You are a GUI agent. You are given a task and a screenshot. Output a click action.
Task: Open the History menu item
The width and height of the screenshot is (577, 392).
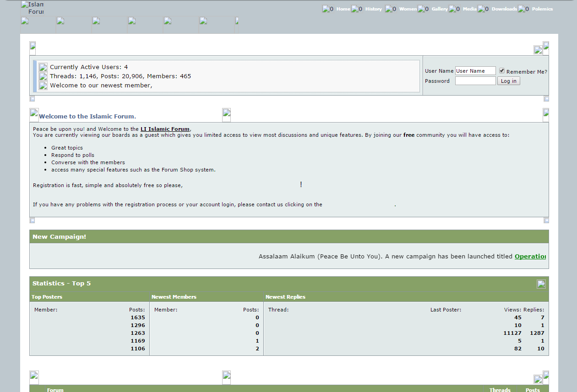point(374,9)
